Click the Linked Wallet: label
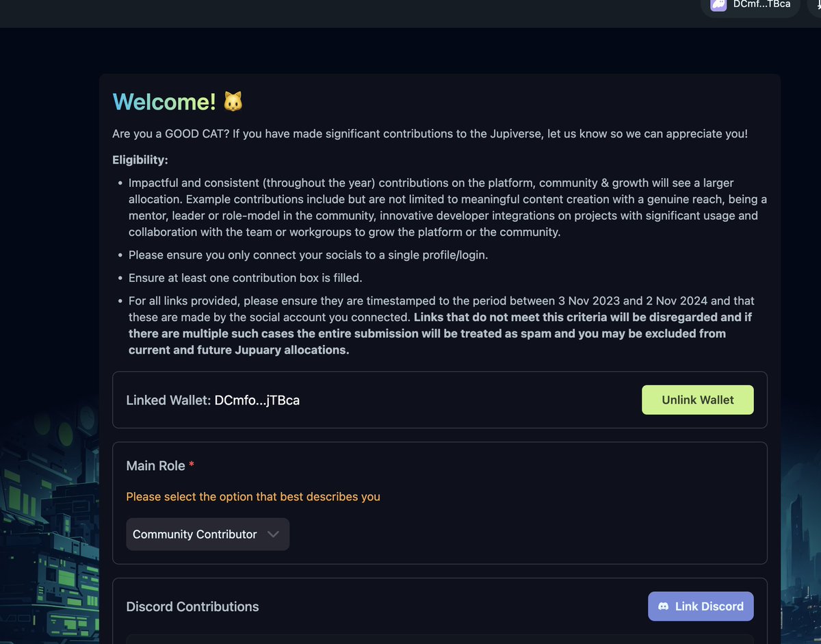821x644 pixels. [x=168, y=400]
